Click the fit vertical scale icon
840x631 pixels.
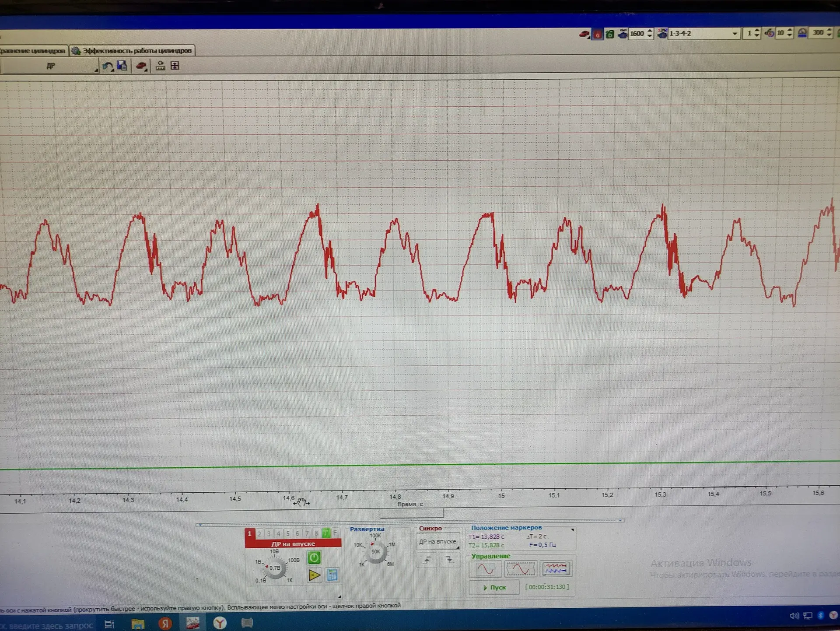[175, 66]
